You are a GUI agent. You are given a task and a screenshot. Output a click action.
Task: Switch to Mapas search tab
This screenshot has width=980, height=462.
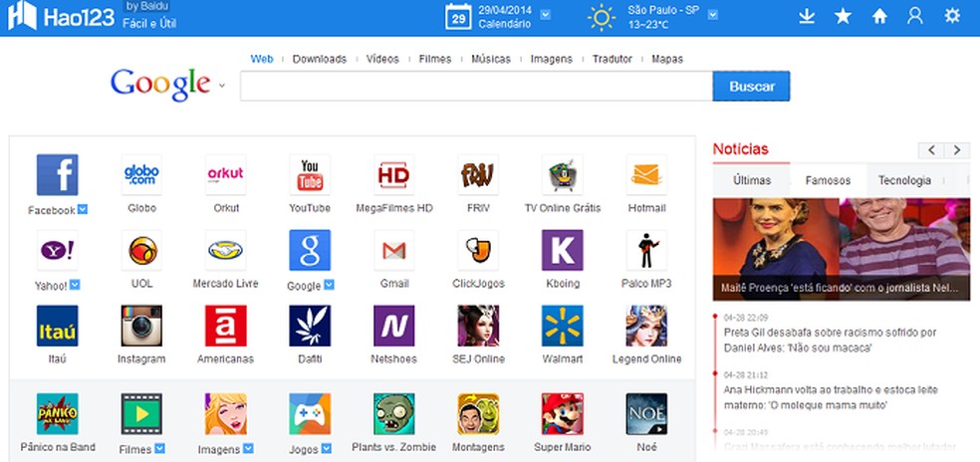(x=667, y=59)
